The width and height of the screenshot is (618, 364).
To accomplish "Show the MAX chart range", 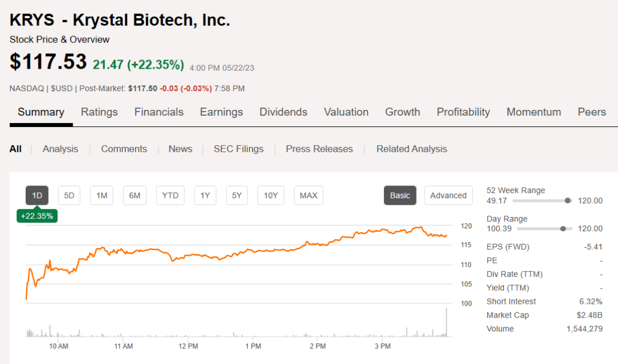I will 308,196.
